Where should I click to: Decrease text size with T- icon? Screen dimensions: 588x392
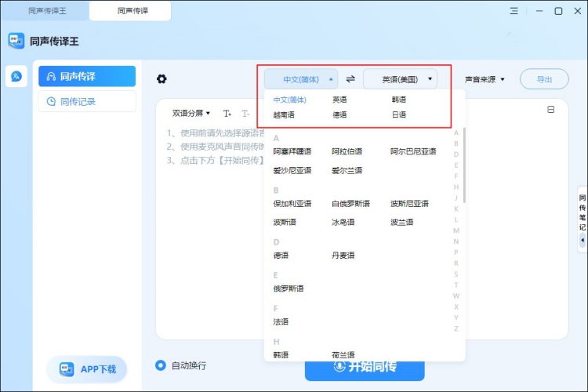pos(245,113)
